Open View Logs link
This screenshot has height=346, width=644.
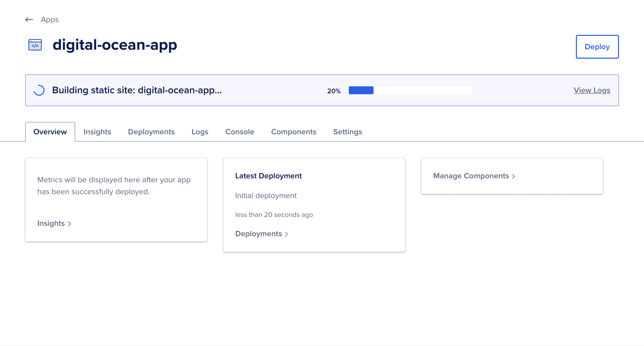click(x=592, y=90)
